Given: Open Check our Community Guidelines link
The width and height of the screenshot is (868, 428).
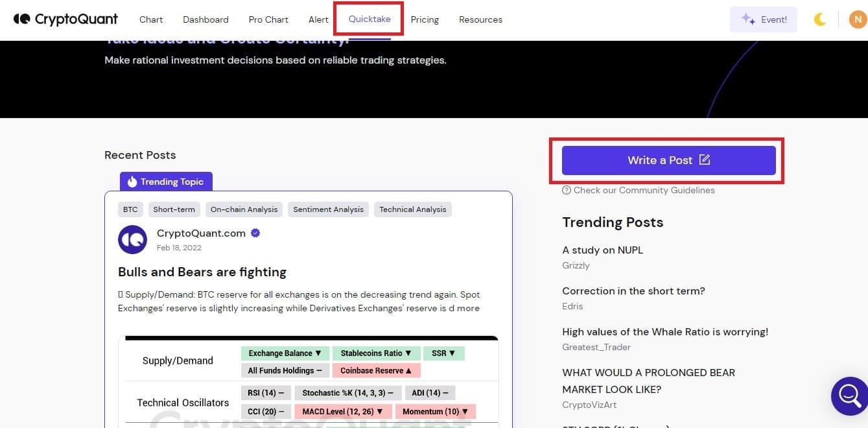Looking at the screenshot, I should [x=644, y=190].
